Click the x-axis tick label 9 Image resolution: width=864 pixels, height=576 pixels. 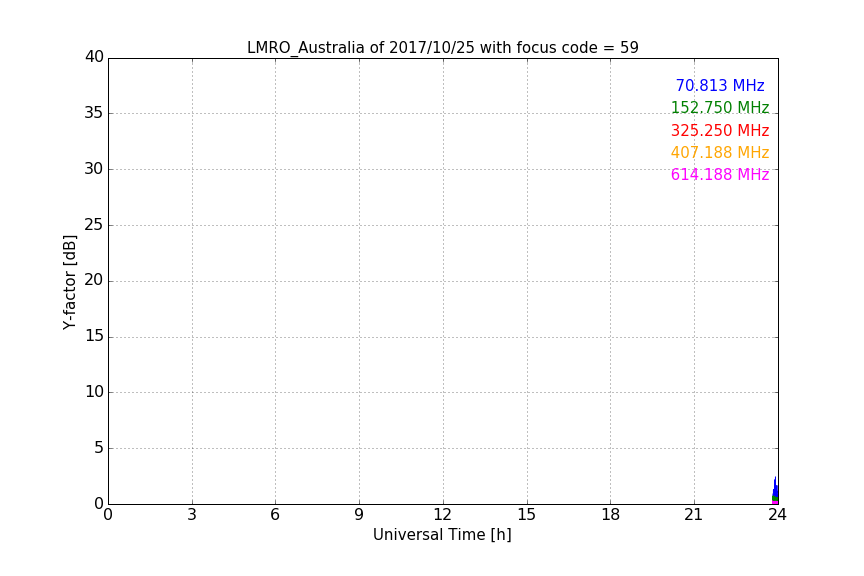point(359,515)
